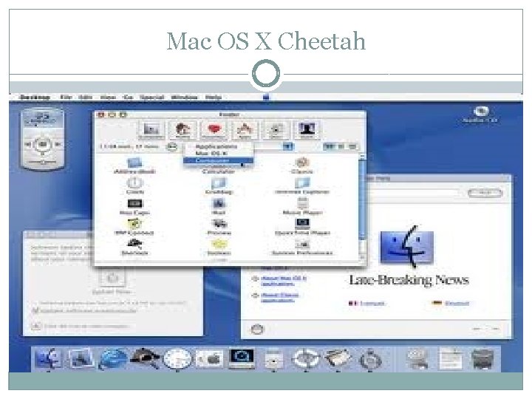Switch Finder to icon view

point(329,146)
